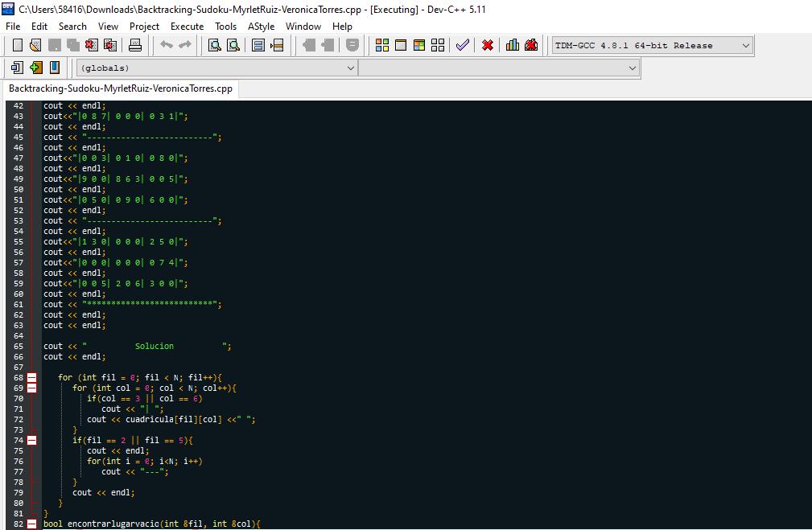This screenshot has width=812, height=530.
Task: Click the Goto Function toolbar icon
Action: (258, 46)
